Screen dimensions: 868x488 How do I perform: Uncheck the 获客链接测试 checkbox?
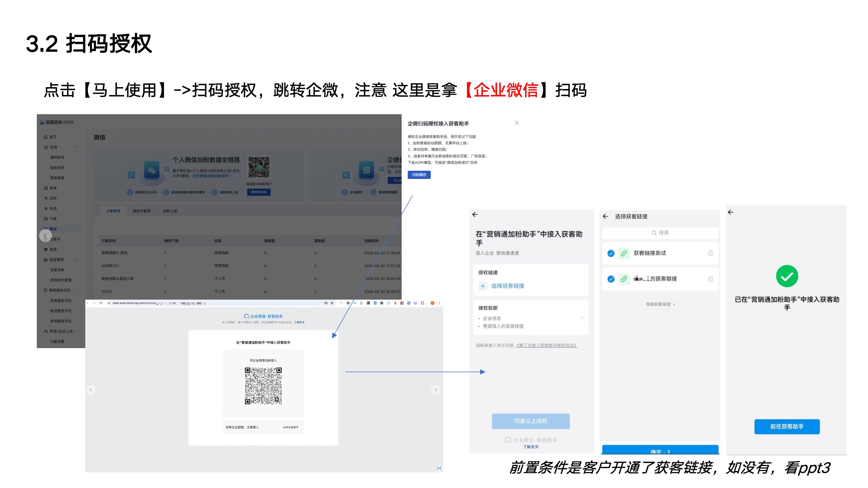click(x=610, y=253)
